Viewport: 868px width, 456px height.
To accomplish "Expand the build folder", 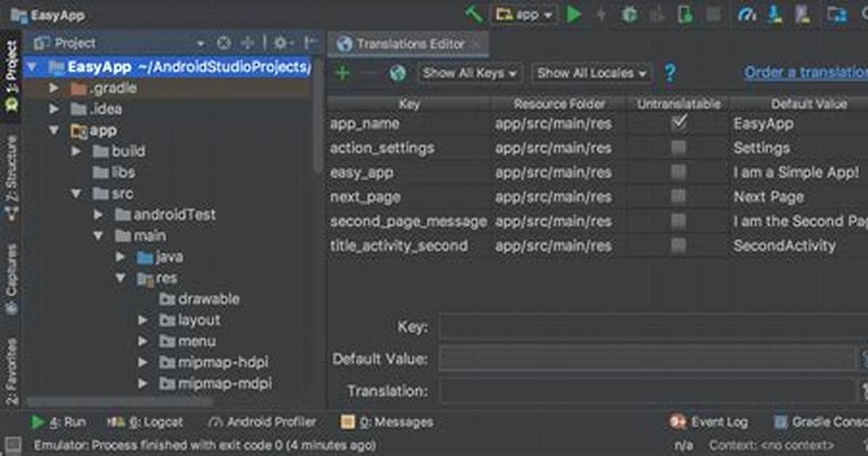I will coord(75,151).
